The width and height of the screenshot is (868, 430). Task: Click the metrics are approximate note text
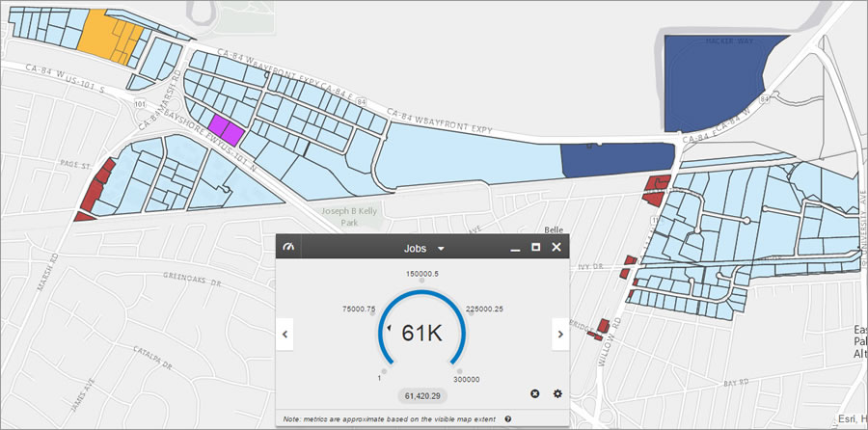click(x=390, y=419)
